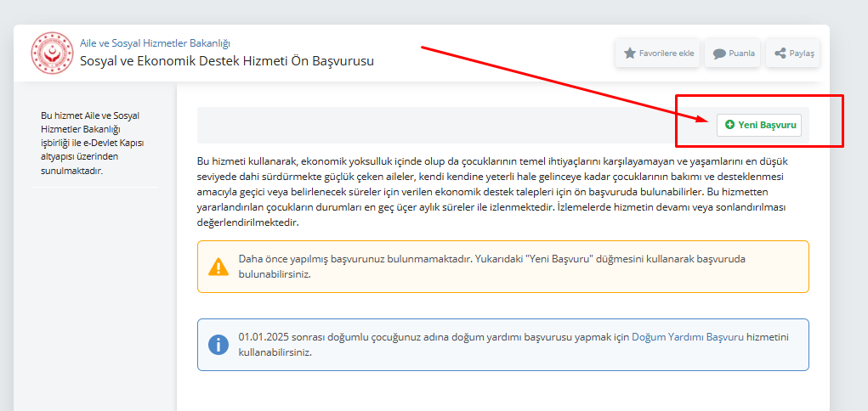This screenshot has height=411, width=868.
Task: Follow the Doğum Yardımı Başvuru link
Action: (x=687, y=337)
